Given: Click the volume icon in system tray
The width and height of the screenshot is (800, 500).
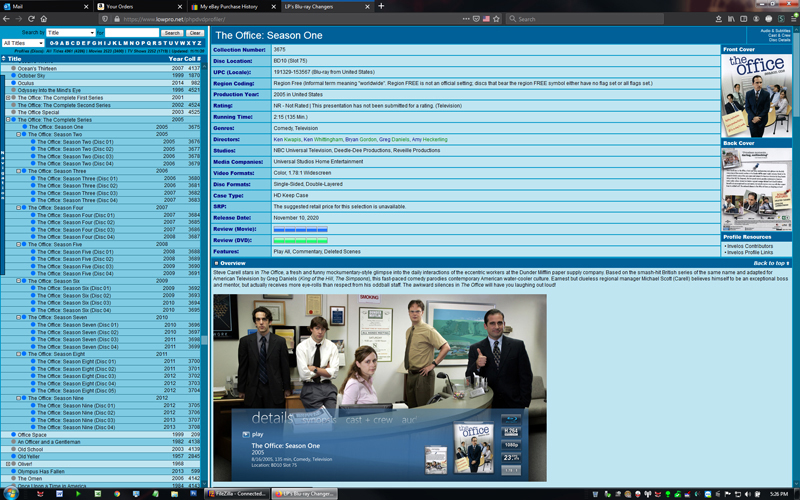Looking at the screenshot, I should click(747, 494).
